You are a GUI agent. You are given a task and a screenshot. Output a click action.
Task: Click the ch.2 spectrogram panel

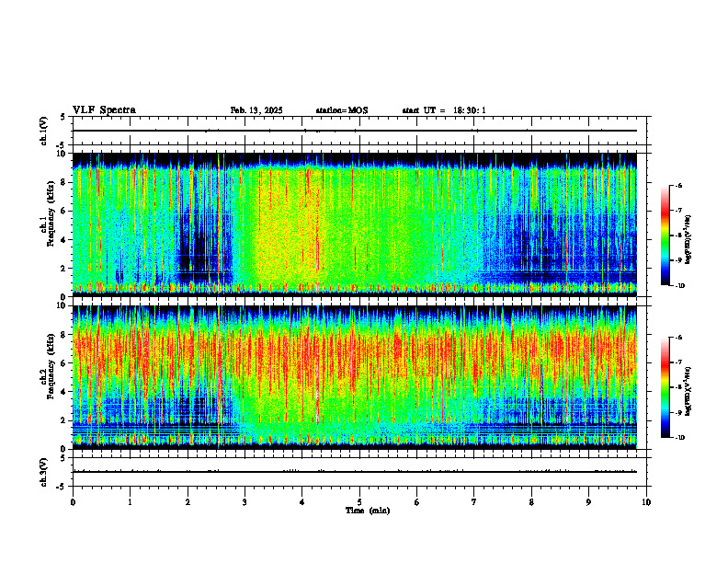tap(355, 377)
